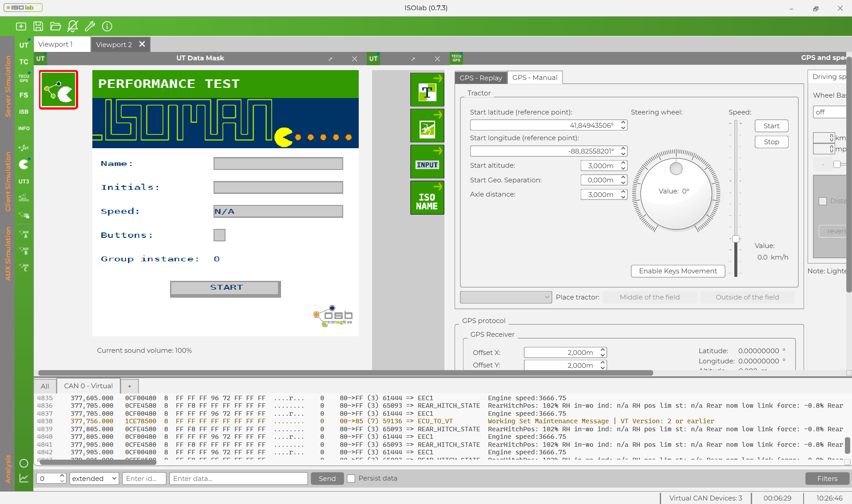The image size is (852, 504).
Task: Select the FS file server module
Action: 24,95
